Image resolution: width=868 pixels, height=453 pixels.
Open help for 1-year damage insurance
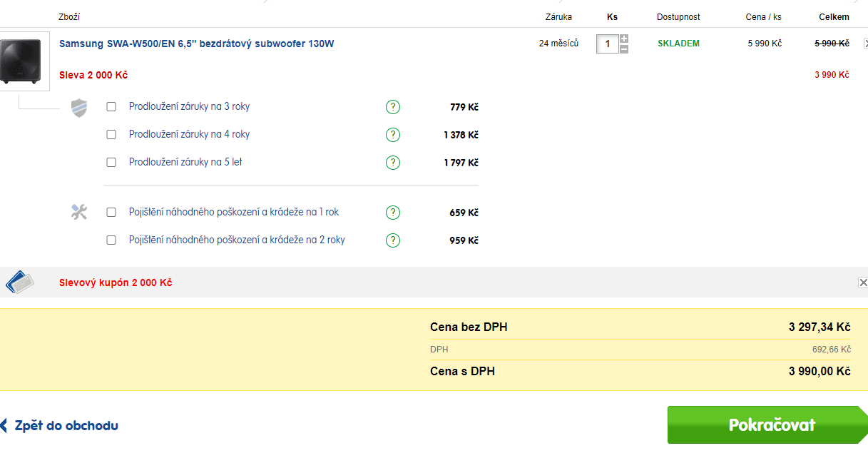coord(392,213)
